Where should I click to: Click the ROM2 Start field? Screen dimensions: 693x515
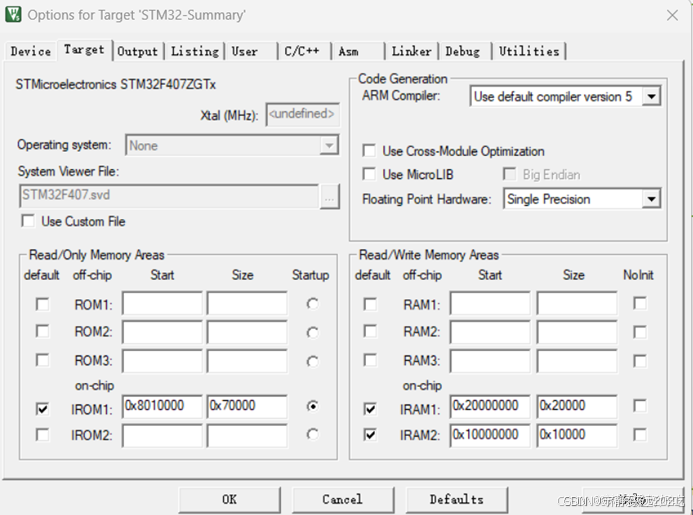(x=162, y=332)
